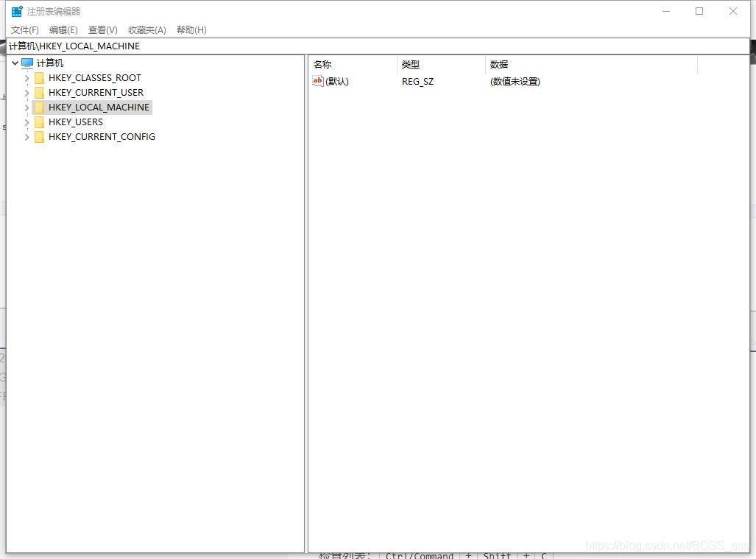The width and height of the screenshot is (756, 559).
Task: Click the (数值未设置) data cell
Action: click(515, 82)
